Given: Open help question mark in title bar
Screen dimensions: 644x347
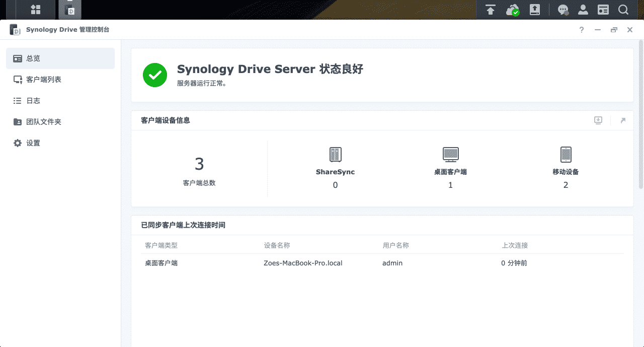Looking at the screenshot, I should point(582,30).
